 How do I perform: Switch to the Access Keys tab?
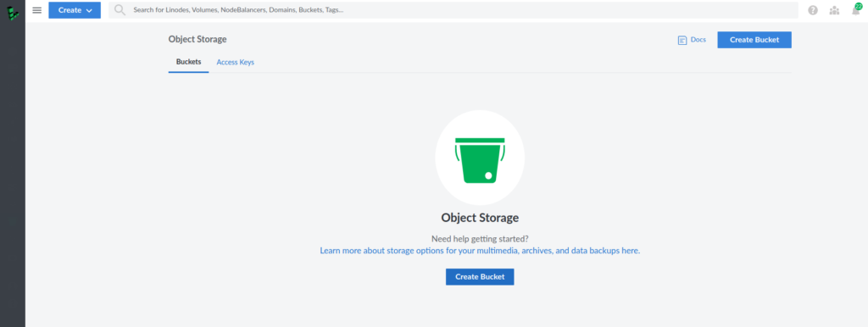point(236,62)
